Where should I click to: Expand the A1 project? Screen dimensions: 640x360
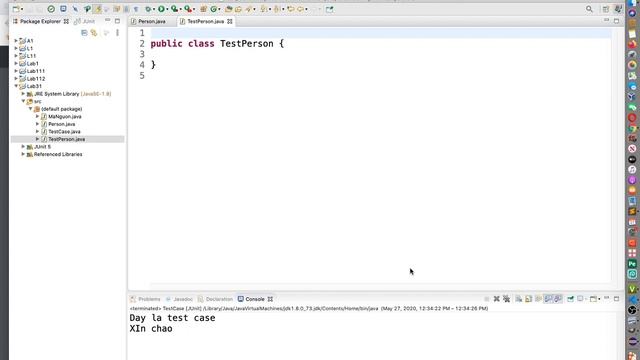(x=16, y=41)
